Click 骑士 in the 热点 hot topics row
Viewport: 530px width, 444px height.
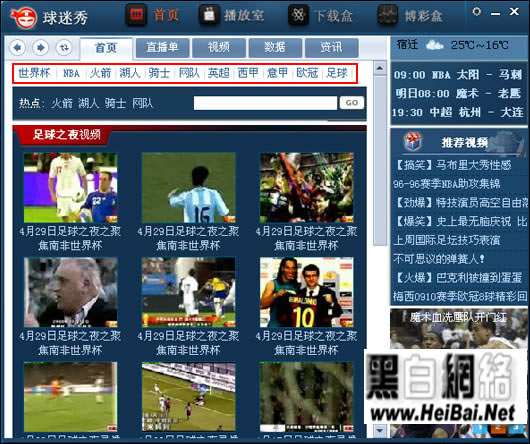tap(115, 103)
